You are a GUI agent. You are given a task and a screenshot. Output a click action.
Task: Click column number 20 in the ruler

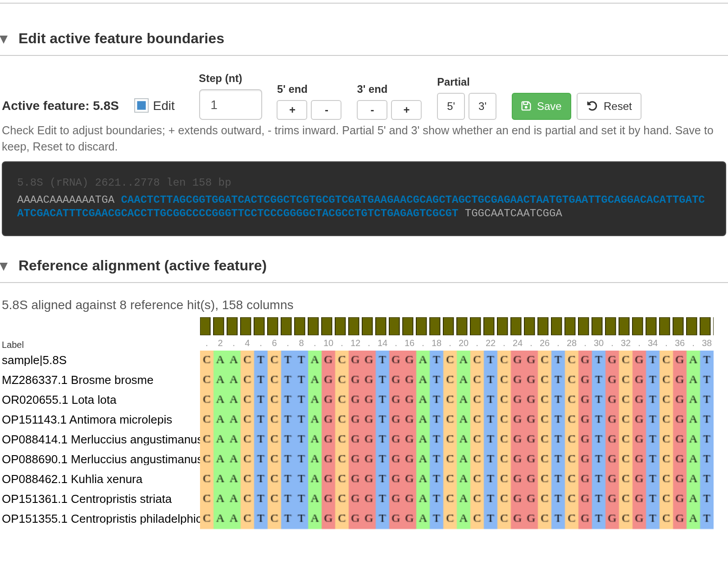point(464,343)
